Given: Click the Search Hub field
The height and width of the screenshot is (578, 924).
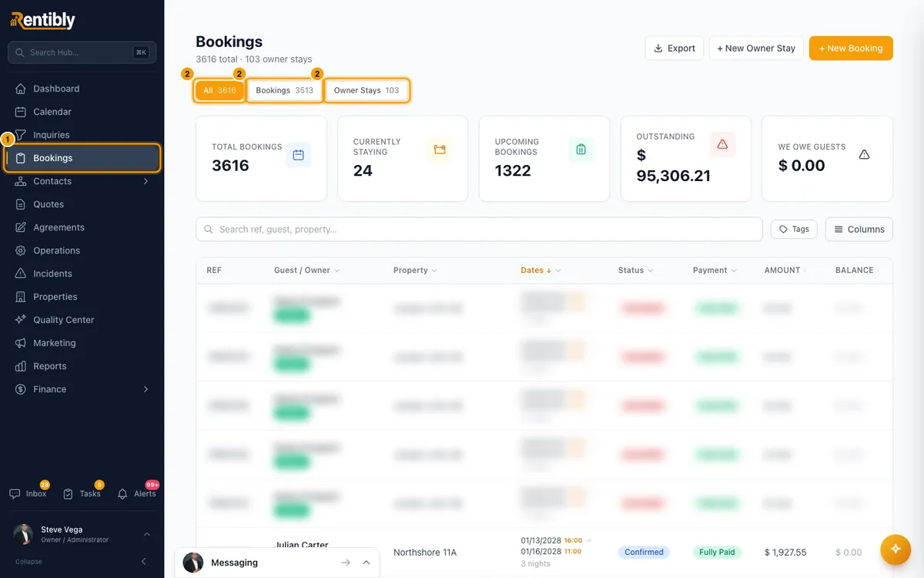Looking at the screenshot, I should 82,52.
